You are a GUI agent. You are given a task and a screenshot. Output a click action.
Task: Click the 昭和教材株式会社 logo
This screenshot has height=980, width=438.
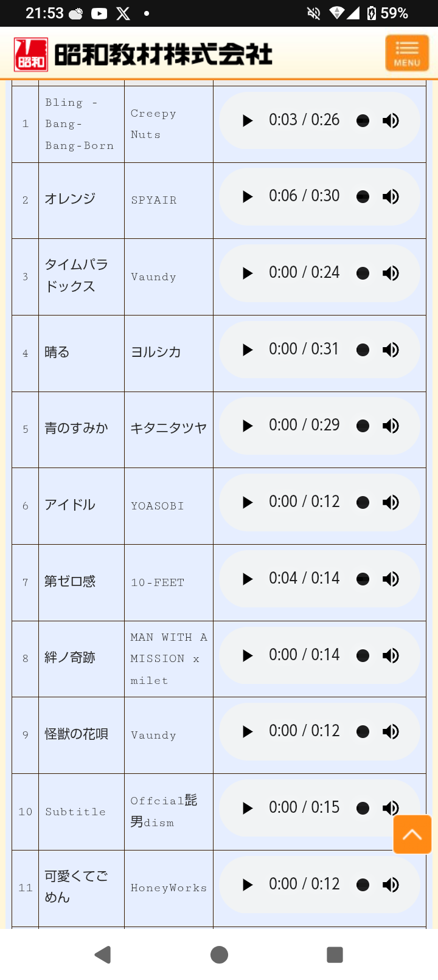[144, 55]
